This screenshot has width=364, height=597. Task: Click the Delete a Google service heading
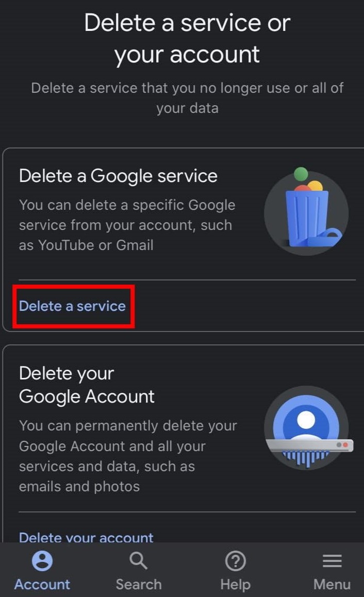coord(118,176)
